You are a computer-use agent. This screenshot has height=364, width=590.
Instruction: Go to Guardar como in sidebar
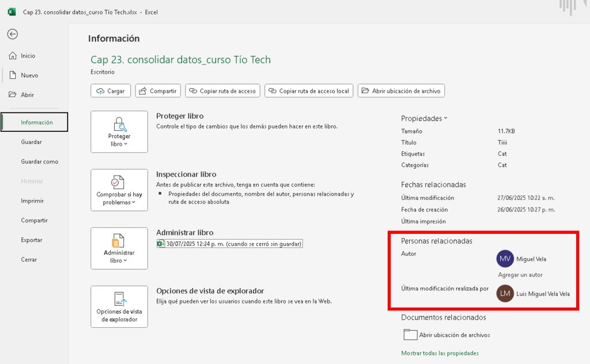point(39,162)
